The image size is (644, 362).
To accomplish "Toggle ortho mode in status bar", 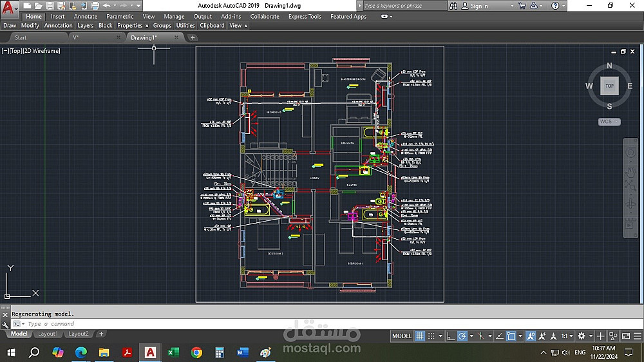I will [451, 336].
